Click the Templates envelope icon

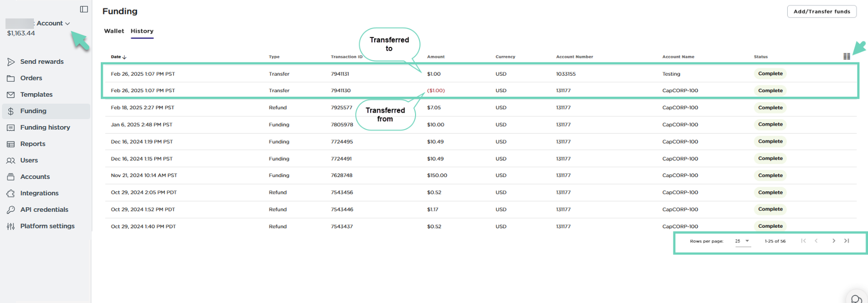(11, 95)
